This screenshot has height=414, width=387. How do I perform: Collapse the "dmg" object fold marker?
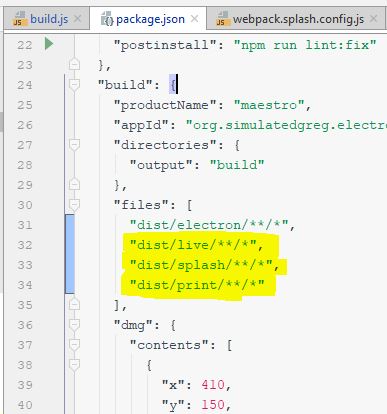pos(74,324)
